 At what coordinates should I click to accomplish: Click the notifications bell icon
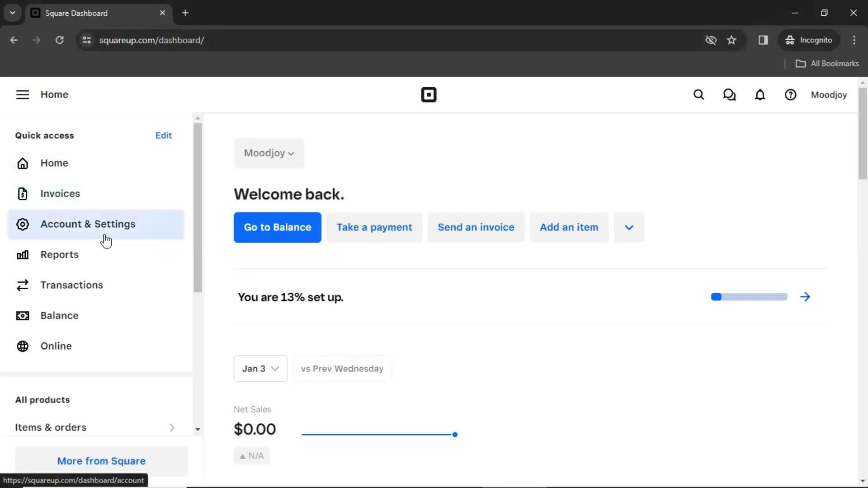(760, 95)
